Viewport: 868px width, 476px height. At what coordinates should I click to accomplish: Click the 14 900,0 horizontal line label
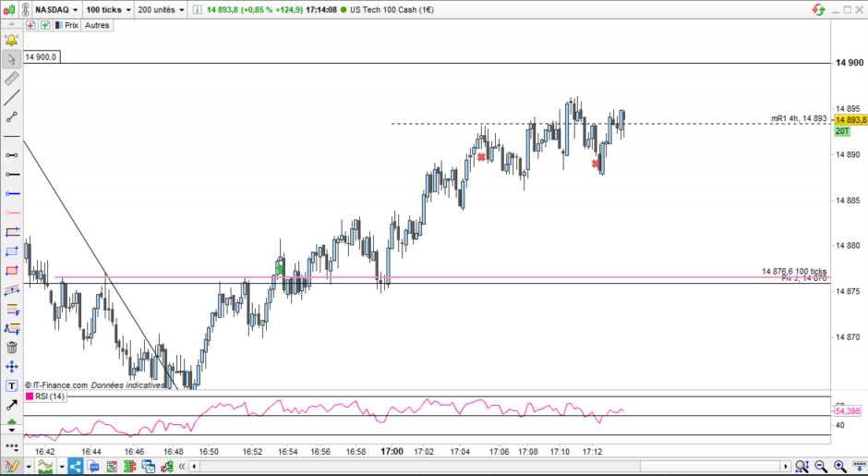coord(41,57)
